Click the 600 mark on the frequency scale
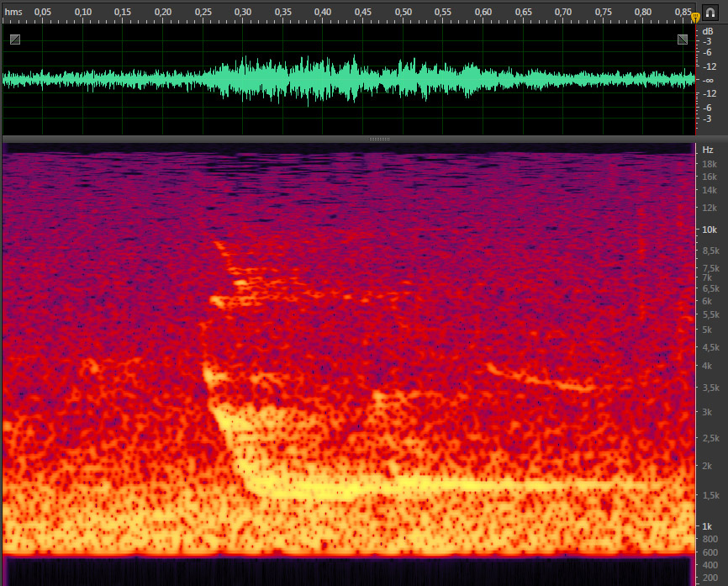Viewport: 728px width, 586px height. coord(710,552)
